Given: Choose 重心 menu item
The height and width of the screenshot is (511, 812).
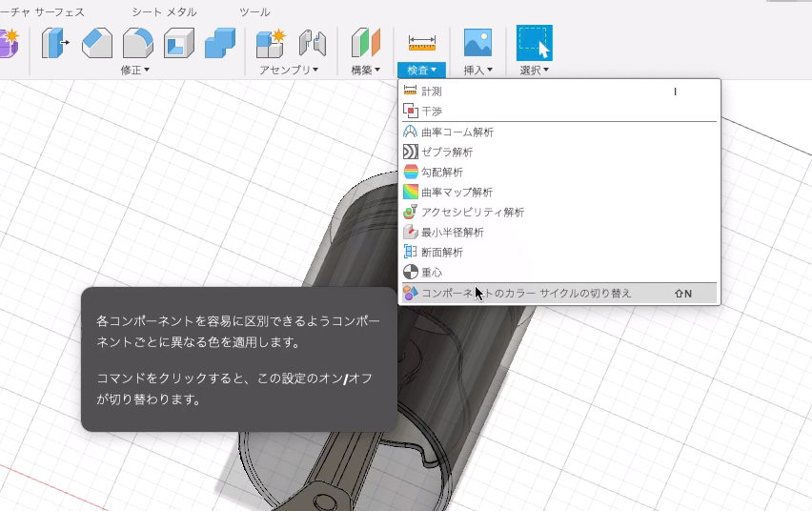Looking at the screenshot, I should click(559, 272).
